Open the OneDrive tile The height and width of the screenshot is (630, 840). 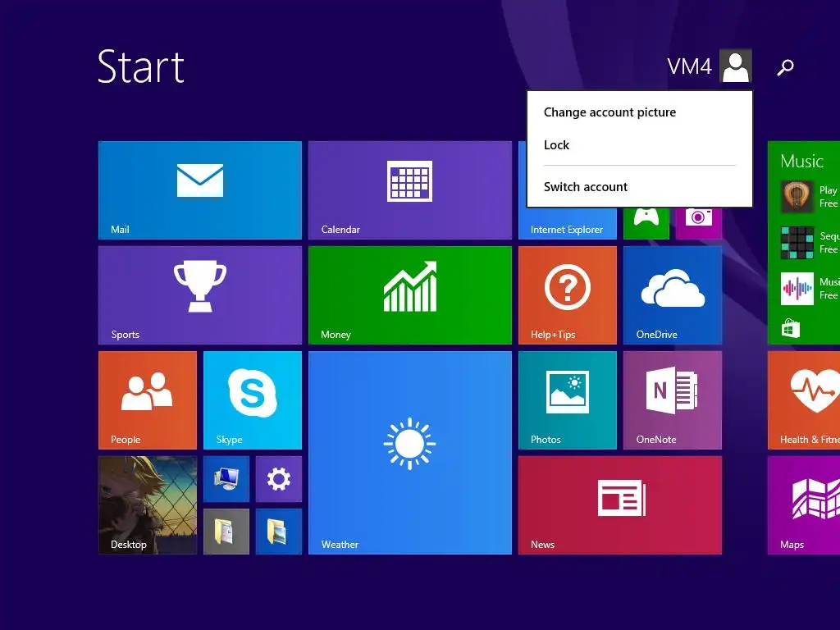(673, 295)
